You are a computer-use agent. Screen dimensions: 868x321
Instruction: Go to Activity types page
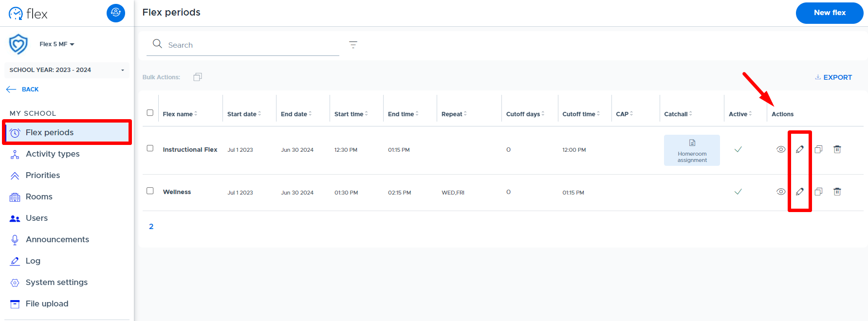click(x=53, y=154)
